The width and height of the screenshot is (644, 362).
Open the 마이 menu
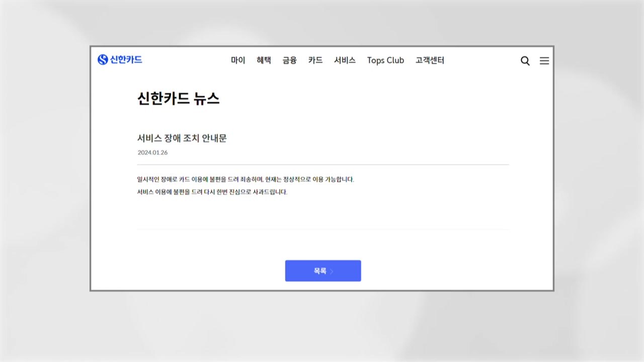[238, 60]
